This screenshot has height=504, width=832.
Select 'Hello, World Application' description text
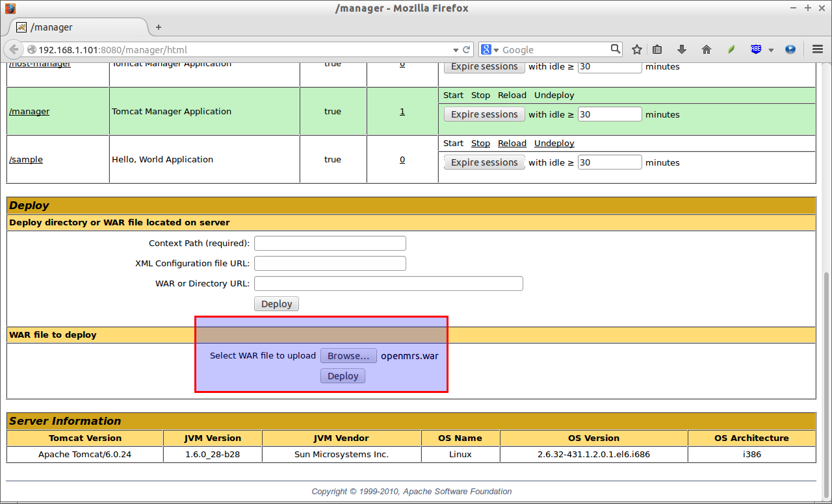(x=162, y=160)
